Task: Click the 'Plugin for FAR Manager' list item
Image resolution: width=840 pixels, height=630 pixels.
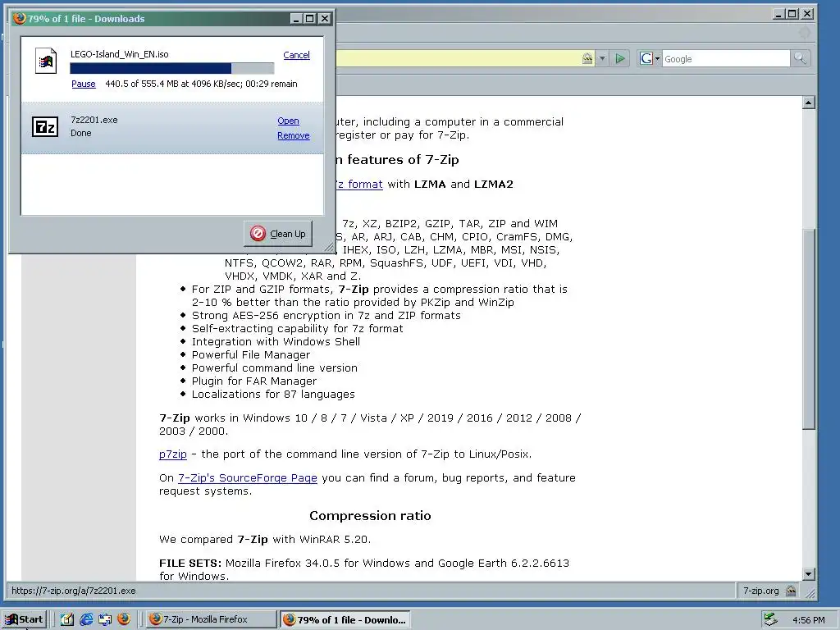Action: (x=254, y=381)
